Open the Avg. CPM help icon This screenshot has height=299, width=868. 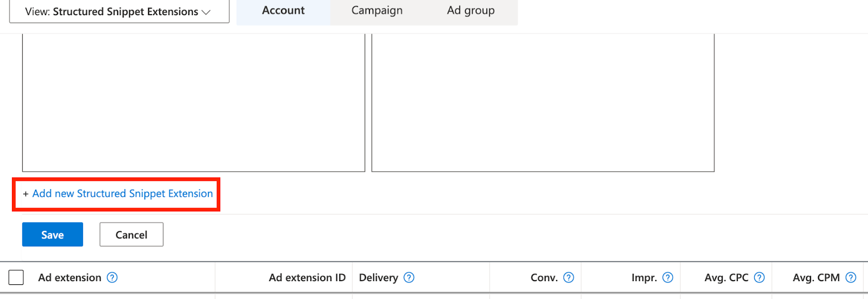[851, 278]
